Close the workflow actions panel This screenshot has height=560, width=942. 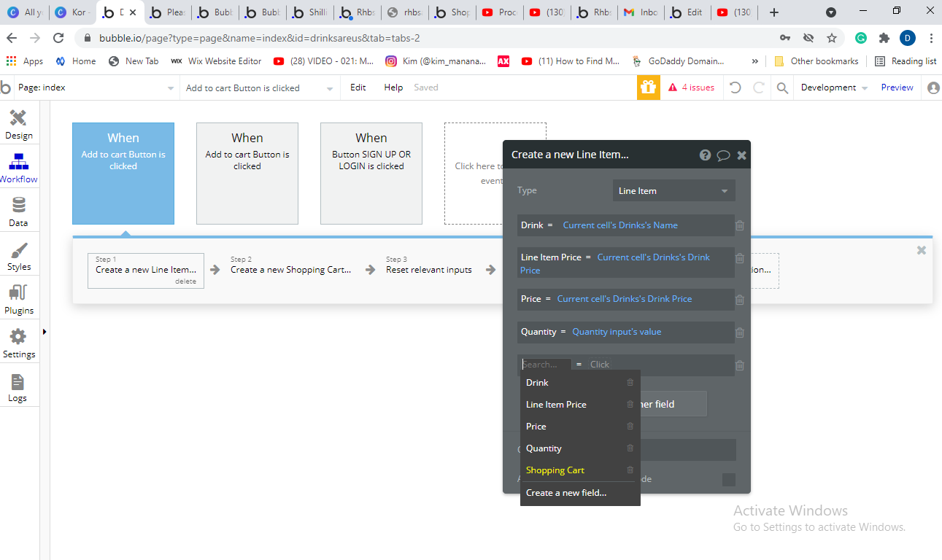pyautogui.click(x=922, y=250)
